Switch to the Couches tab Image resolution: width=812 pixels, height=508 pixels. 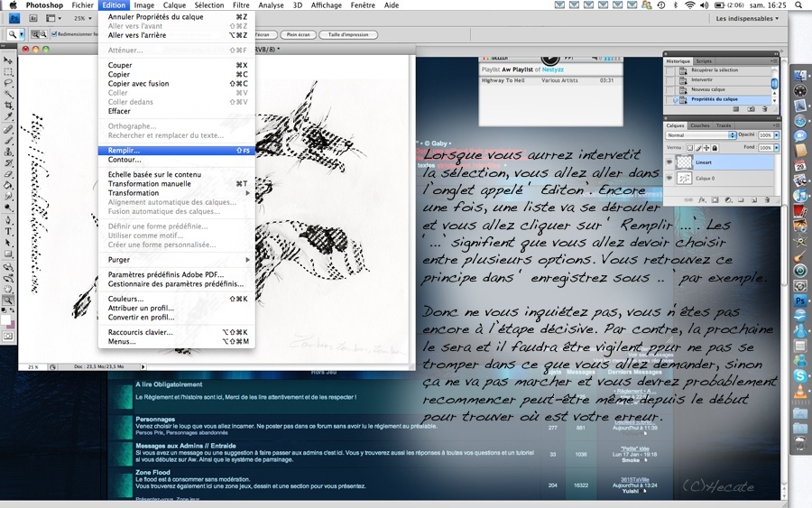point(699,125)
